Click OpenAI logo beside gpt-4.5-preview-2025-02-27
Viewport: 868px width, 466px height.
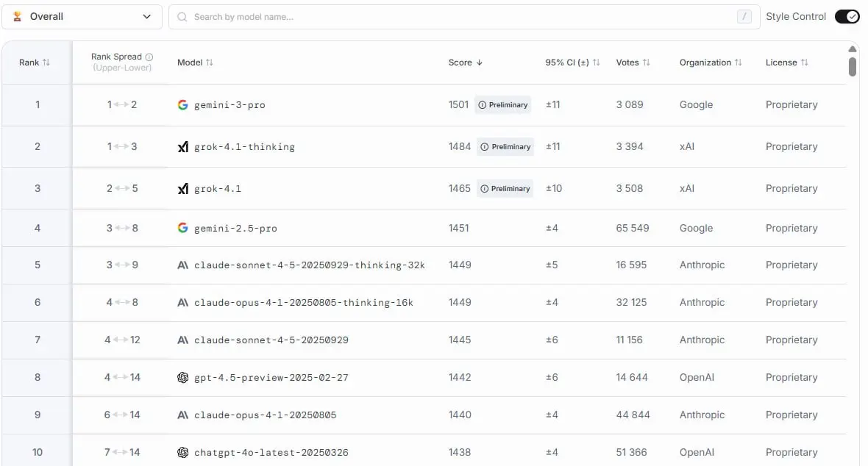(182, 378)
